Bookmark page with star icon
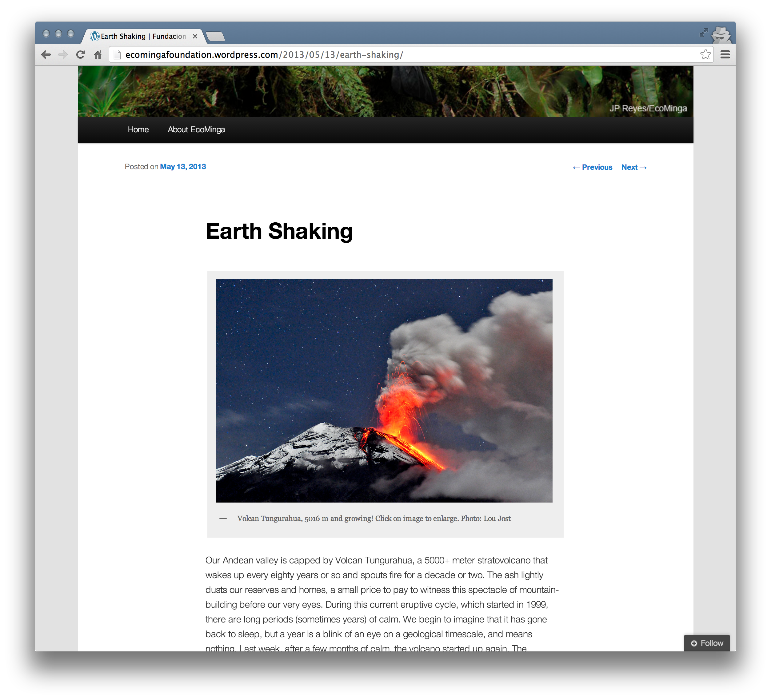The height and width of the screenshot is (700, 771). coord(705,55)
